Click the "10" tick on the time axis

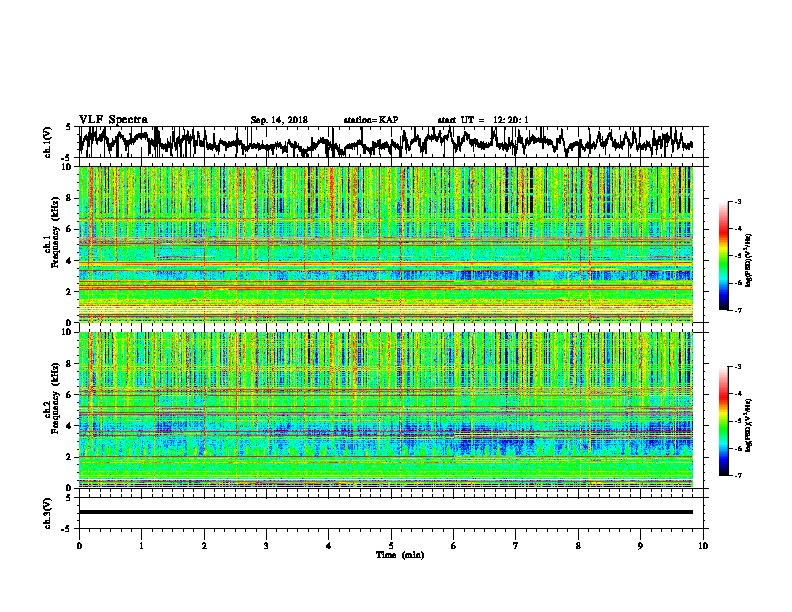pyautogui.click(x=703, y=546)
